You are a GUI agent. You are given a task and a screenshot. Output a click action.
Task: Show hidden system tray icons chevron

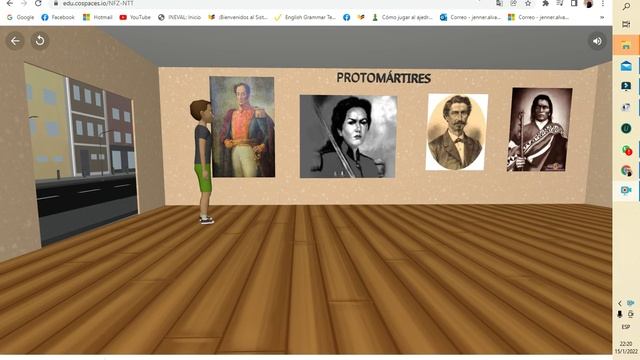tap(620, 303)
